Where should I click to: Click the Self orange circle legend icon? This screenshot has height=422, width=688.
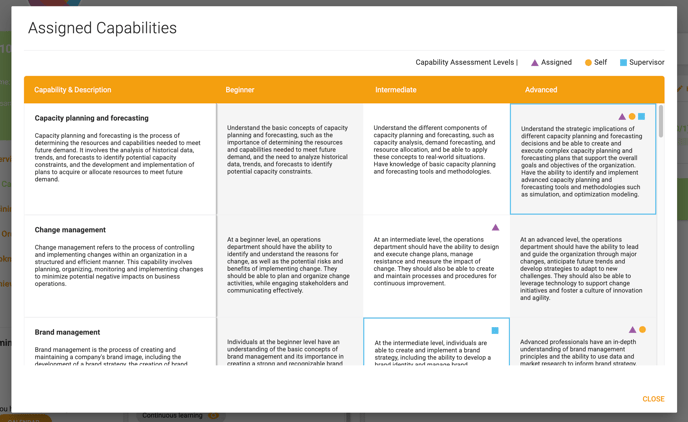588,63
